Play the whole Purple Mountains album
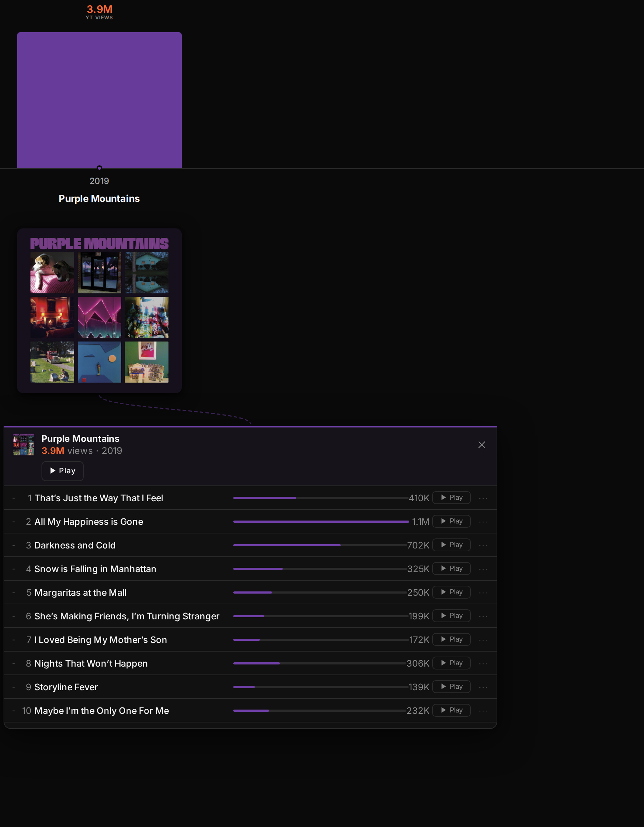644x827 pixels. point(63,471)
